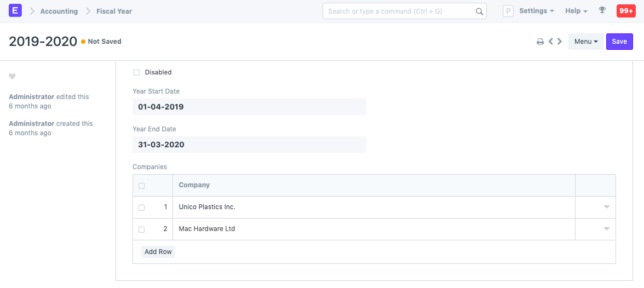Viewport: 644px width, 288px height.
Task: Expand the Mac Hardware row dropdown arrow
Action: (x=606, y=229)
